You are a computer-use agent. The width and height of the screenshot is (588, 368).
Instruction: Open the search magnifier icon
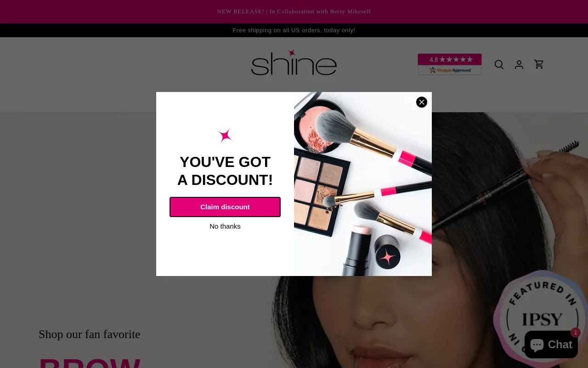(499, 64)
